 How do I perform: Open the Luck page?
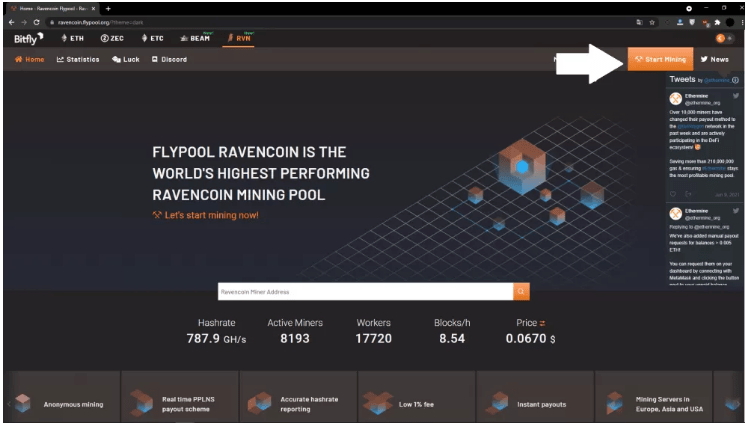[126, 60]
